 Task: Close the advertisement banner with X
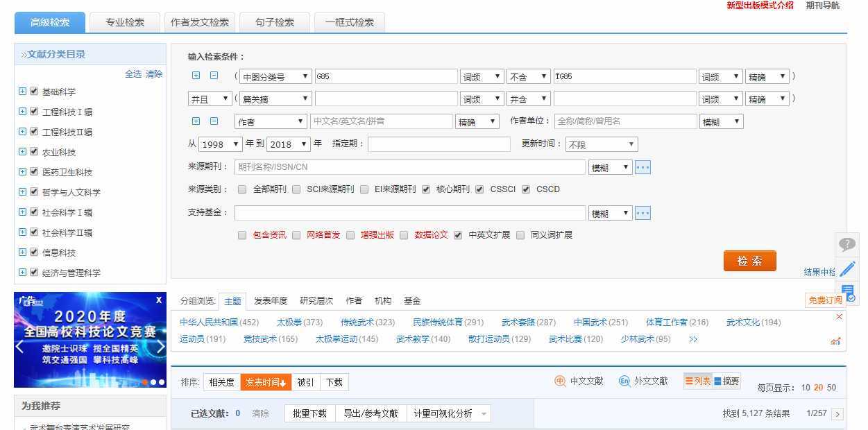159,300
